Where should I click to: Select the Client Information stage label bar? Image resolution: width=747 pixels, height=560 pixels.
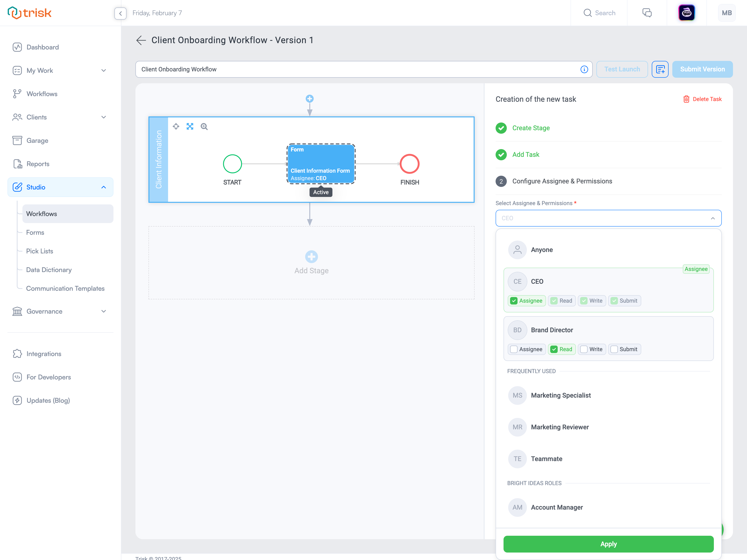[x=158, y=160]
